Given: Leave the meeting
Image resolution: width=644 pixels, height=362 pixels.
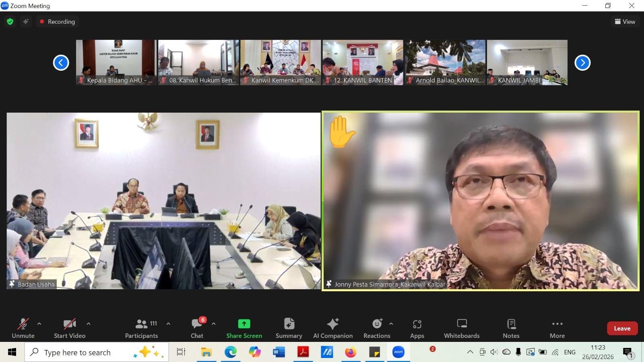Looking at the screenshot, I should (622, 328).
